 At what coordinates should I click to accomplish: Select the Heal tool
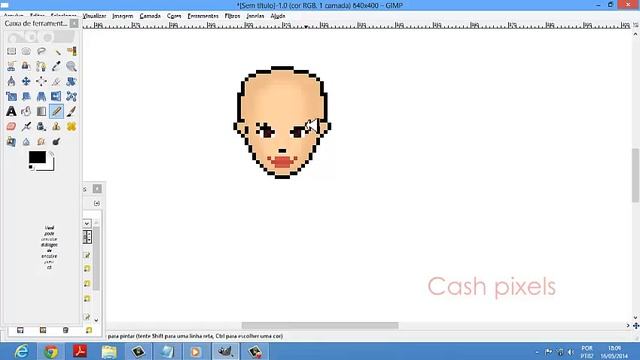(71, 127)
